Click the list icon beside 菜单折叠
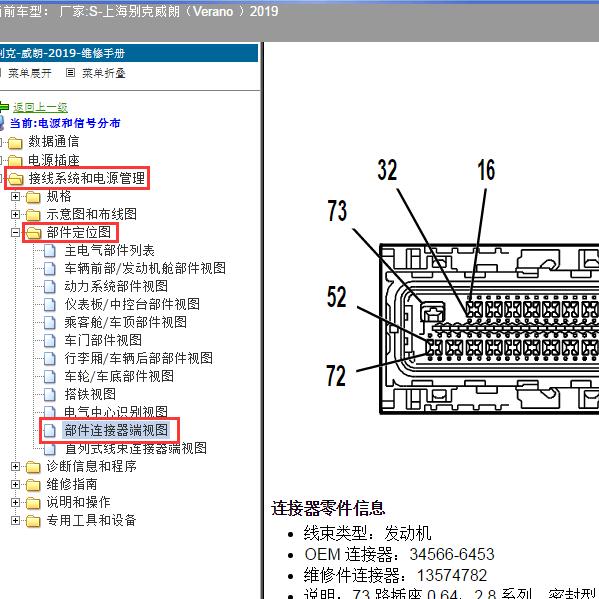The image size is (599, 599). click(70, 72)
